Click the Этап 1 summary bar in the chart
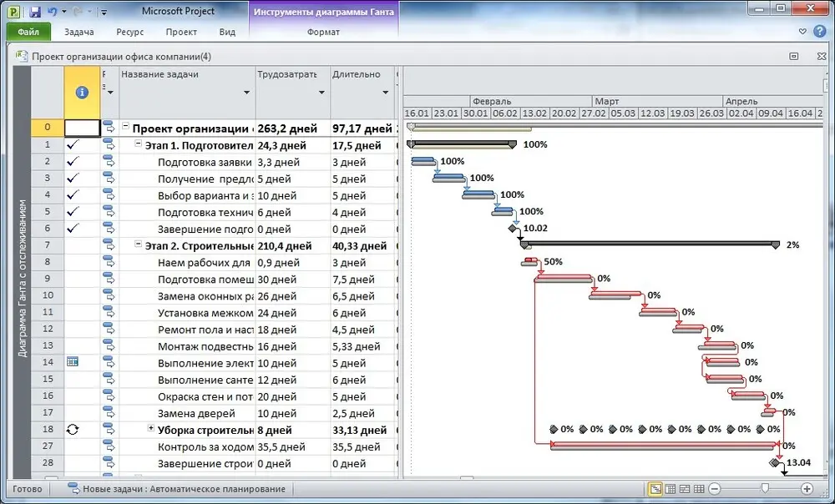835x504 pixels. coord(462,144)
